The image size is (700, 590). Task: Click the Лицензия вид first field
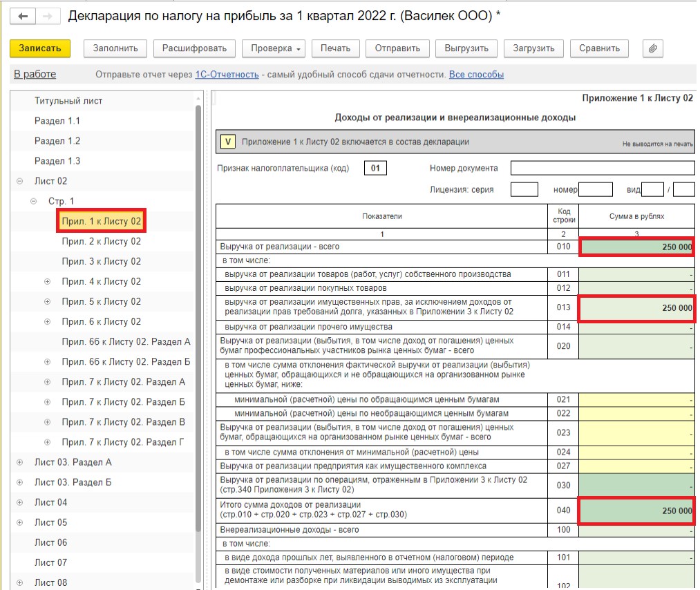pos(652,189)
